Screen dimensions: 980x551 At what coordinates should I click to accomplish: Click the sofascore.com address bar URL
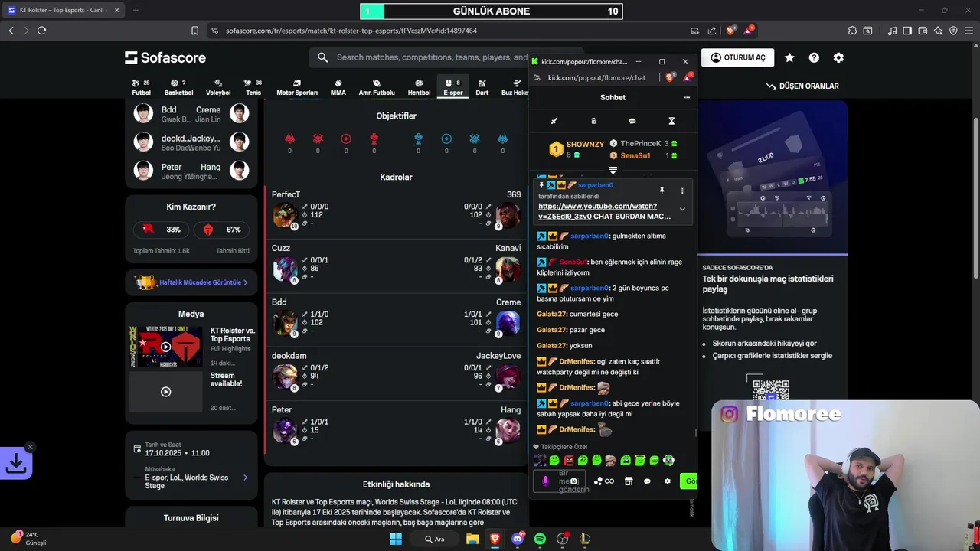[351, 31]
